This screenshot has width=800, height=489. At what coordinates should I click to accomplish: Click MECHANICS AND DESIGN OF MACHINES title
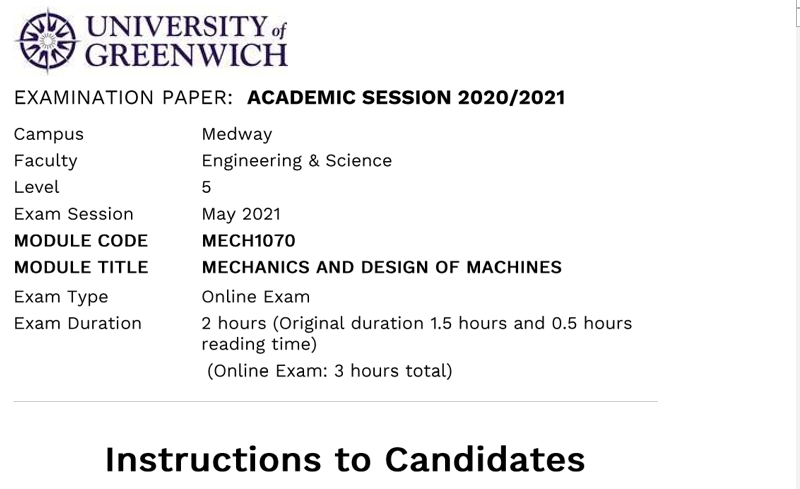381,267
